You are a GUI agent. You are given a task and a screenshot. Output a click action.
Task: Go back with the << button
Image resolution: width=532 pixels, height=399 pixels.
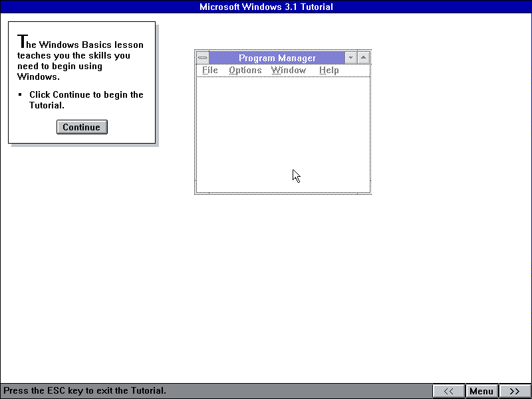[448, 391]
